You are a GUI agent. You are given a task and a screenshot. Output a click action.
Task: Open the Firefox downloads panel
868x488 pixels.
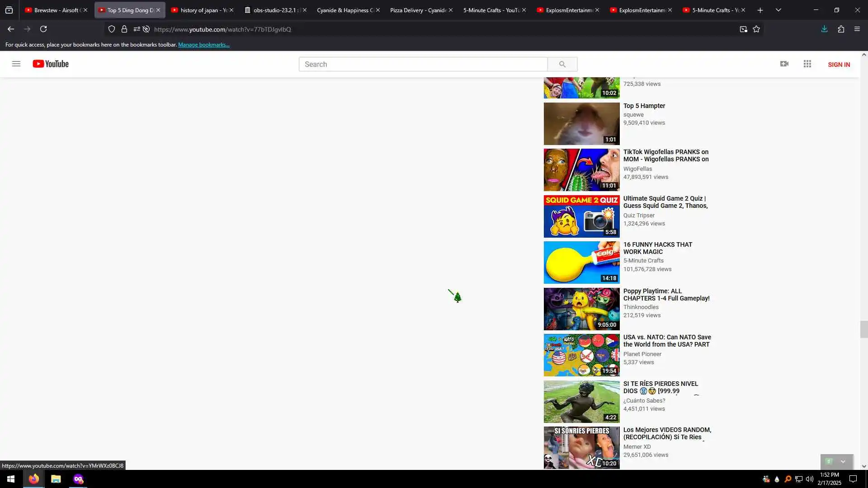824,29
